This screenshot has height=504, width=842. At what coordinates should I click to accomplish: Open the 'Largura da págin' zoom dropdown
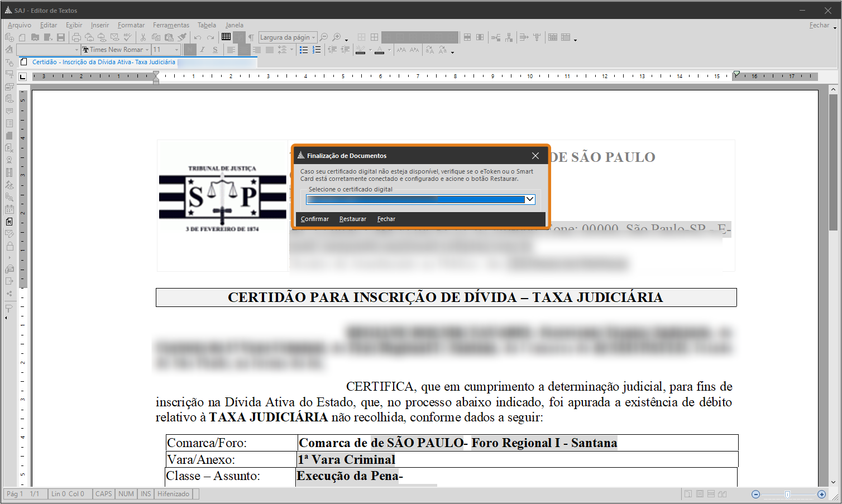[x=314, y=37]
